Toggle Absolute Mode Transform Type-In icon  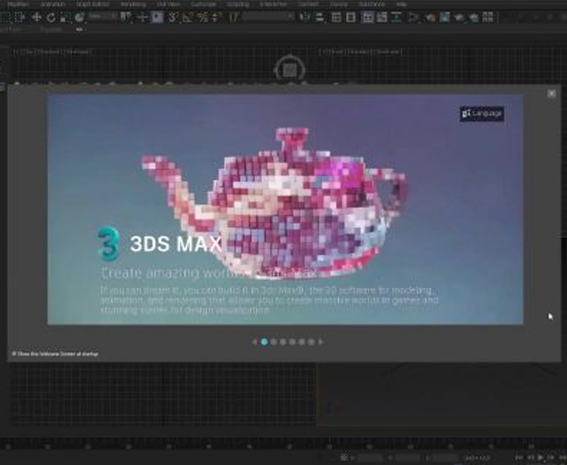344,458
